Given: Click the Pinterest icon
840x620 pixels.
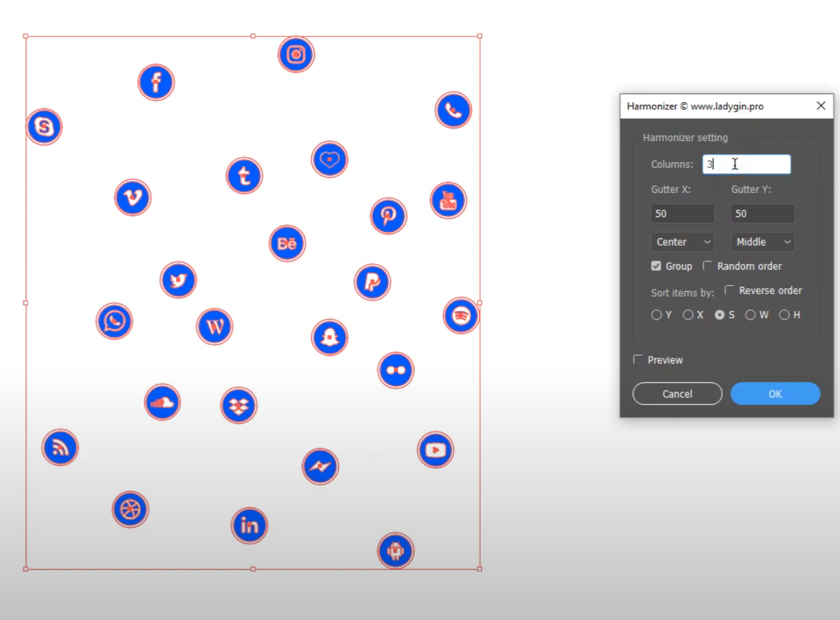Looking at the screenshot, I should point(388,215).
